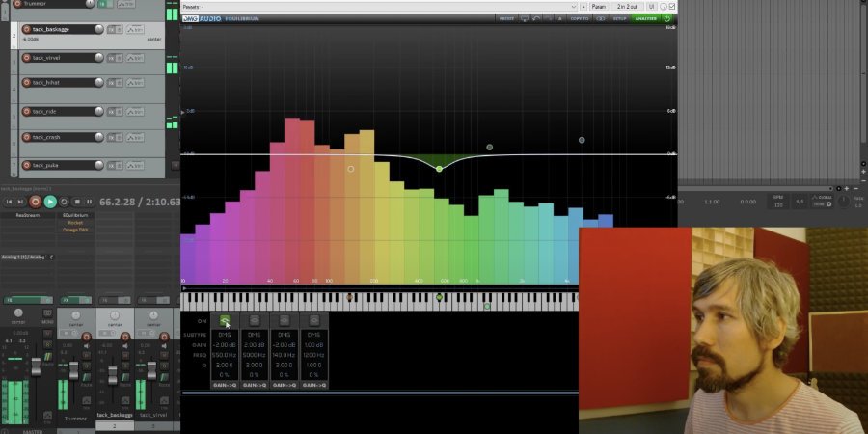The image size is (868, 434).
Task: Open the envelope (trim) button on tack_crash
Action: (x=135, y=137)
